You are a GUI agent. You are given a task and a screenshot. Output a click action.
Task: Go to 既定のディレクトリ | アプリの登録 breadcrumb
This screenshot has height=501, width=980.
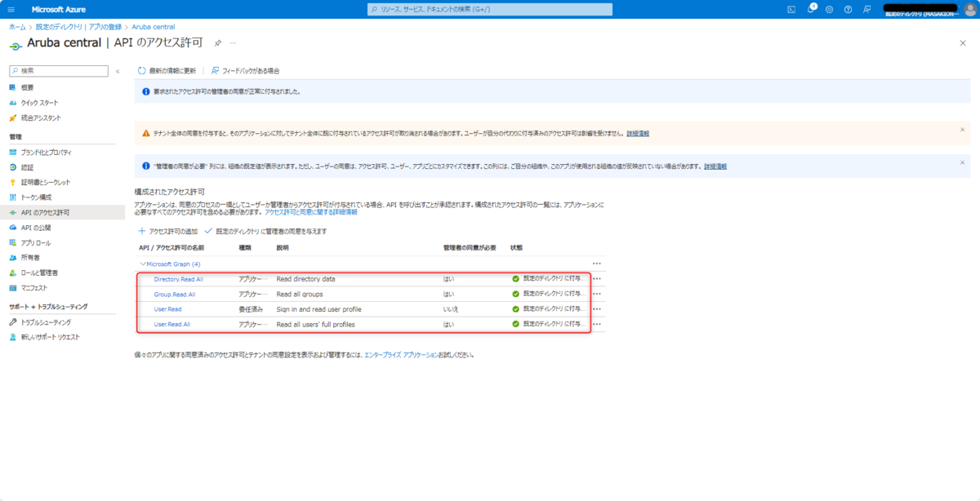(78, 27)
